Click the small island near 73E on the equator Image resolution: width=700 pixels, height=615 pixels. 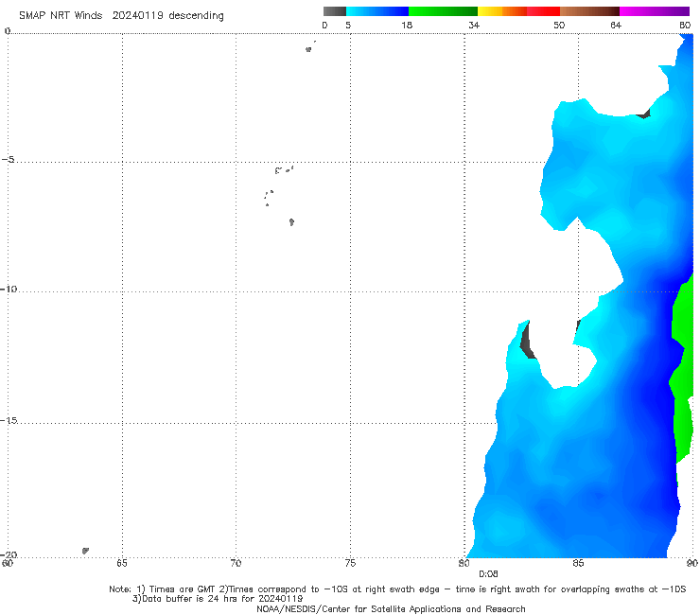308,49
